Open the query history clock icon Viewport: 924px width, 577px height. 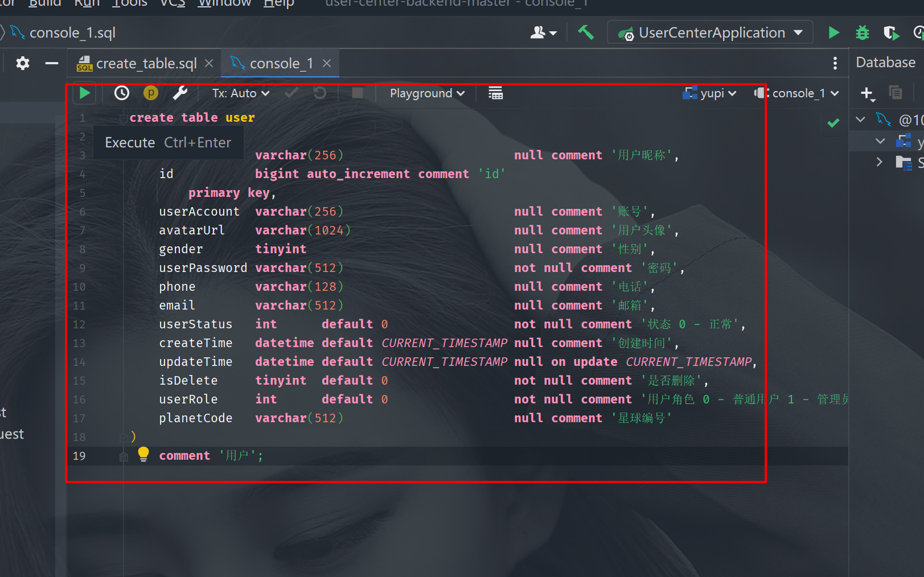coord(122,93)
